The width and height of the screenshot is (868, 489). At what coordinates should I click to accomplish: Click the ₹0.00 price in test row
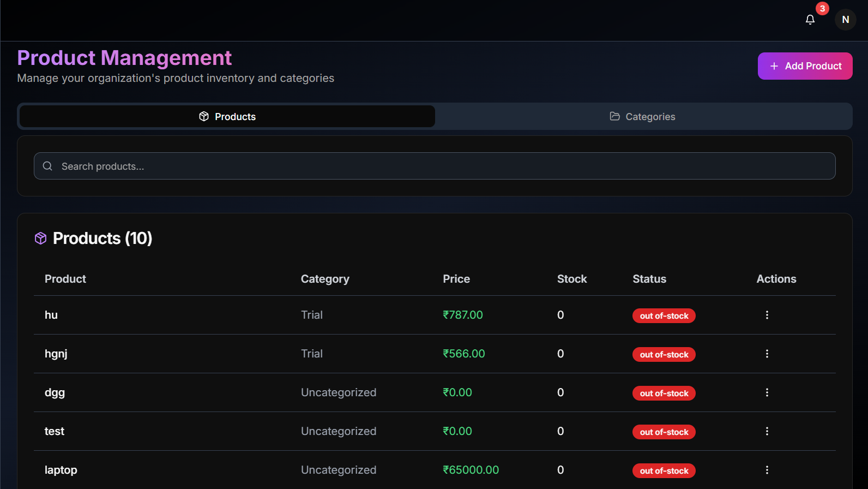point(457,431)
